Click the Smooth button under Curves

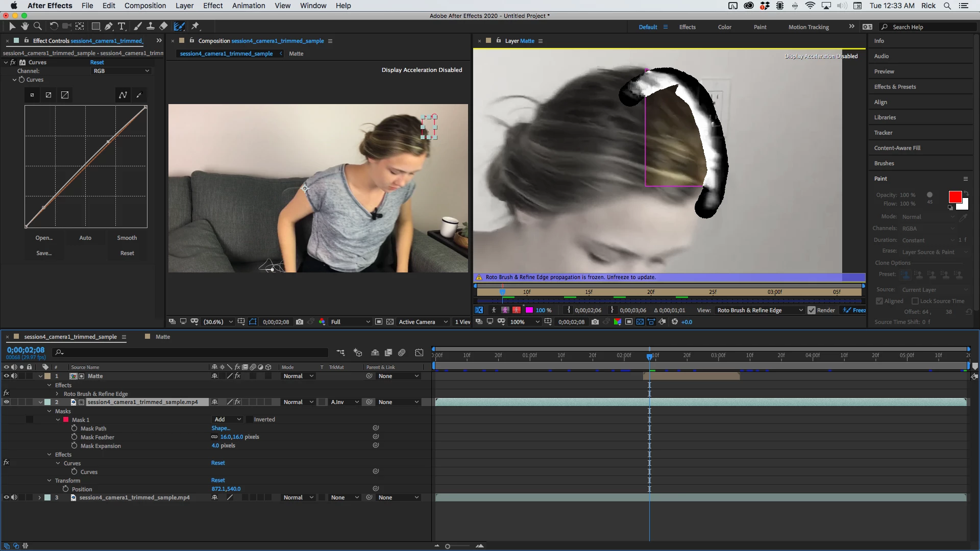(127, 238)
